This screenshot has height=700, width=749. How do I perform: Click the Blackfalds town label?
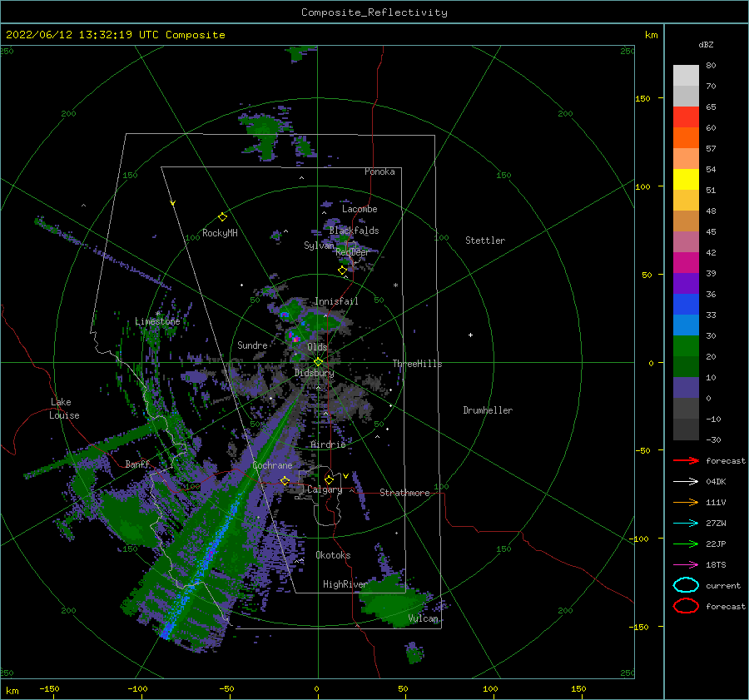click(354, 231)
